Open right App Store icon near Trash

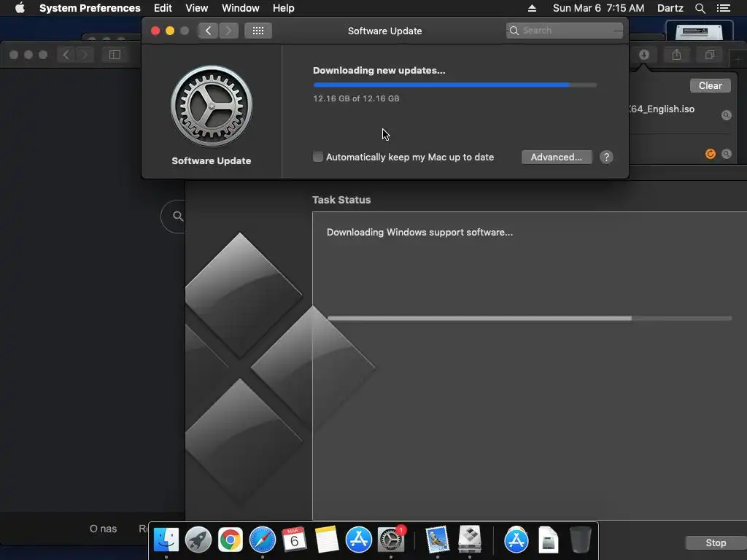[516, 540]
